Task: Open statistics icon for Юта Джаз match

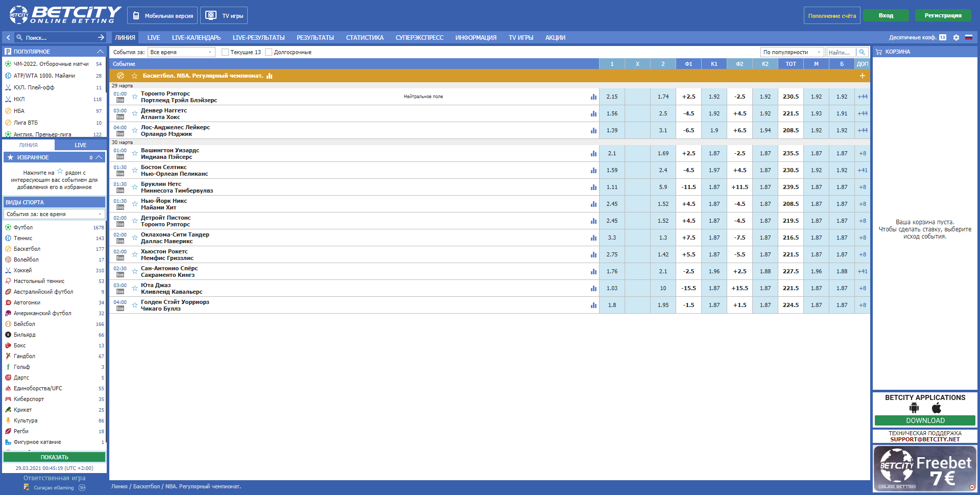Action: (x=593, y=289)
